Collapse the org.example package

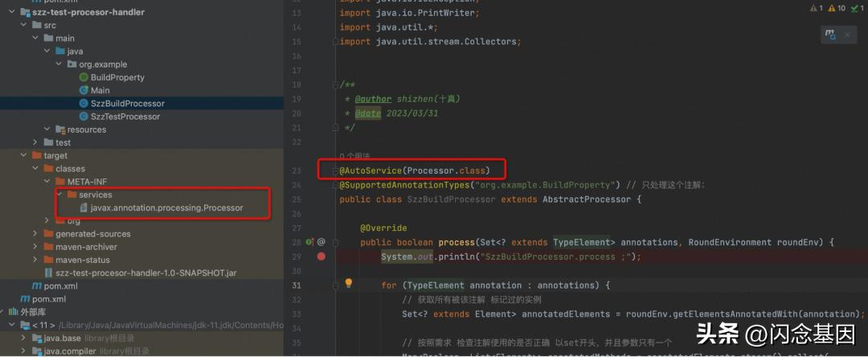click(x=59, y=64)
